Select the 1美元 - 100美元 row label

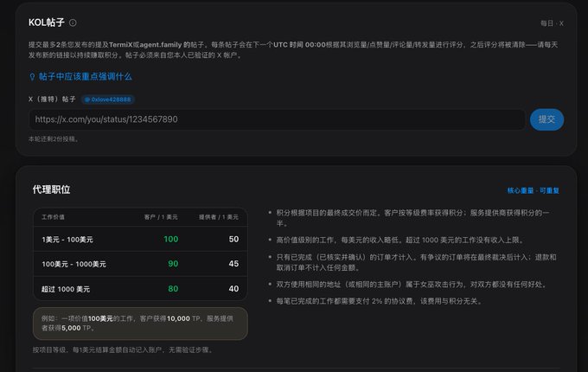[67, 240]
